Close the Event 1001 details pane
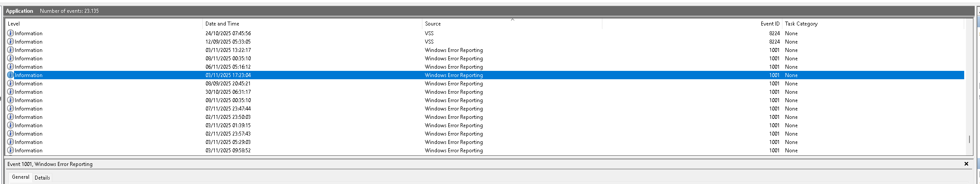The image size is (980, 184). [966, 164]
